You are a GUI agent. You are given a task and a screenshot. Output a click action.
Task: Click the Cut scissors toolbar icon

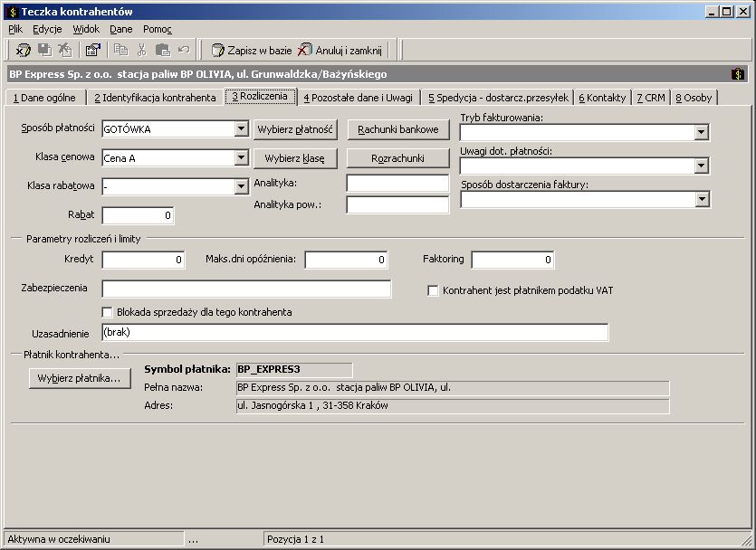pyautogui.click(x=141, y=50)
